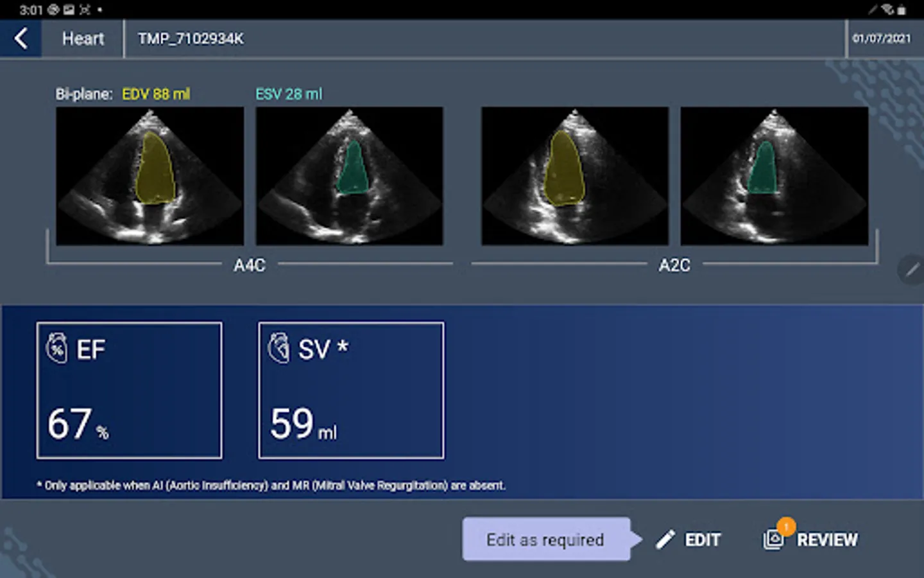Open the A2C end-systolic green image
Screen dimensions: 924x578
pos(774,176)
